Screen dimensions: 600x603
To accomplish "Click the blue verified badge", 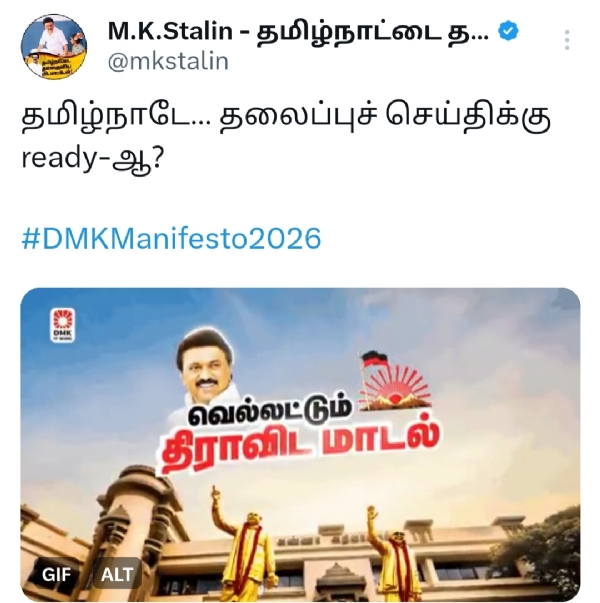I will 508,31.
